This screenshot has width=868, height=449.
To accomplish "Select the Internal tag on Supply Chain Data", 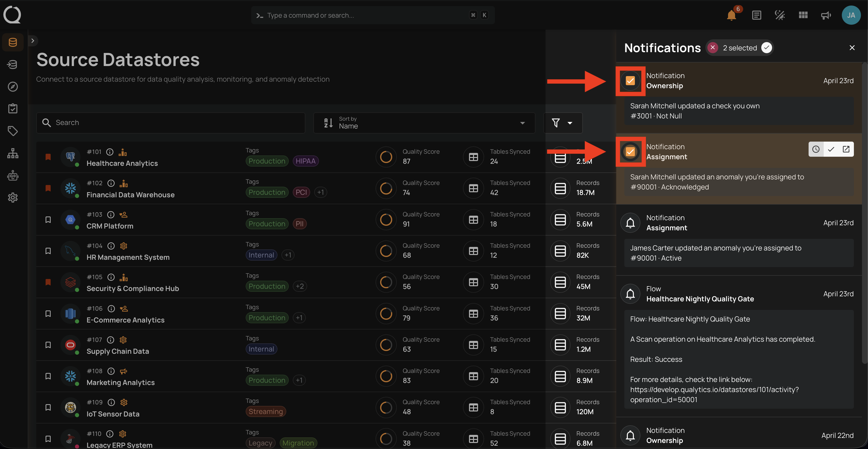I will click(261, 349).
